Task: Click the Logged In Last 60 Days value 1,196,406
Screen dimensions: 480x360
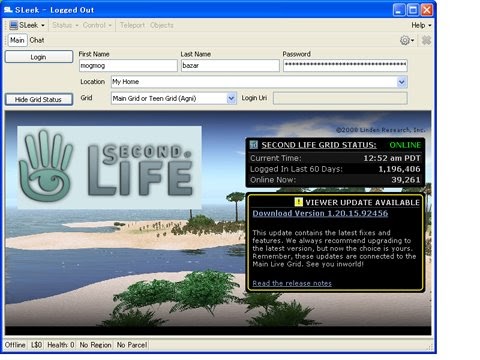Action: point(399,169)
